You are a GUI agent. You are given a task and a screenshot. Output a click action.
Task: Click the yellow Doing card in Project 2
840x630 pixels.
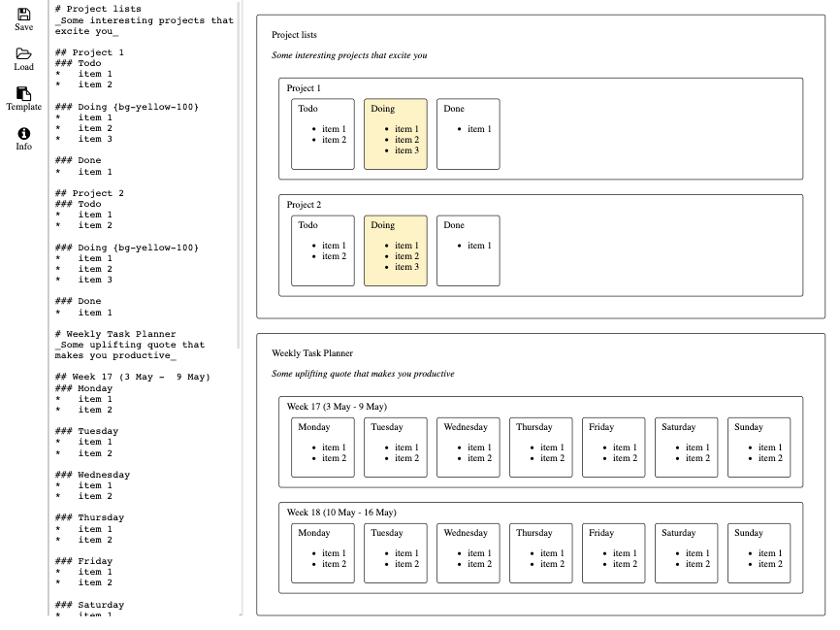point(395,249)
